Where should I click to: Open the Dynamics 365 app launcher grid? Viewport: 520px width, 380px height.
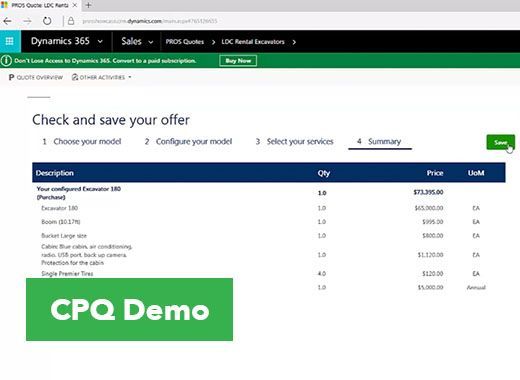10,41
